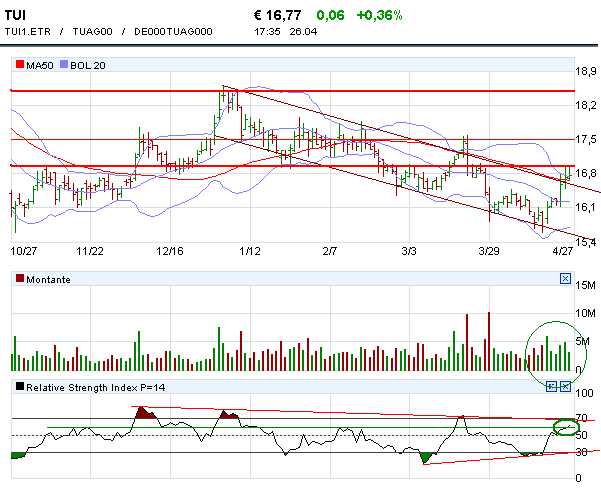
Task: Click the Montante panel title
Action: click(48, 280)
